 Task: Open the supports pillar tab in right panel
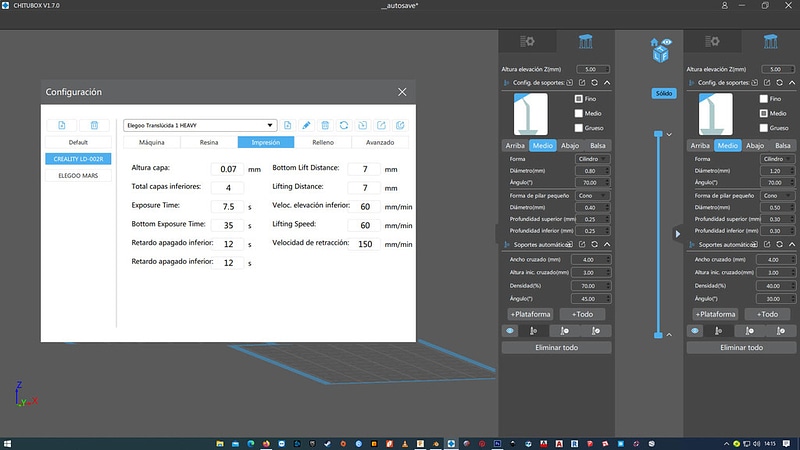(x=770, y=41)
